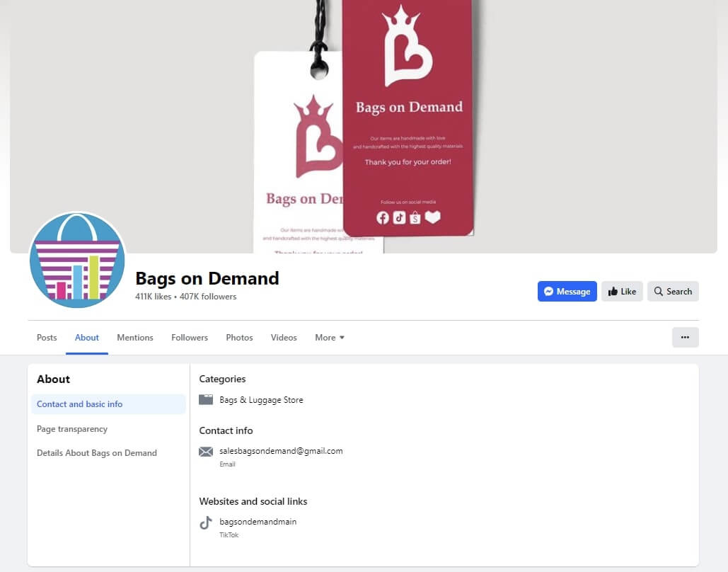The width and height of the screenshot is (728, 572).
Task: Click the 411K likes count
Action: (154, 297)
